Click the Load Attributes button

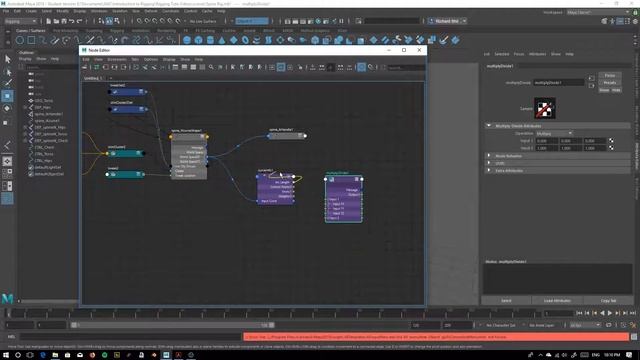pyautogui.click(x=557, y=300)
